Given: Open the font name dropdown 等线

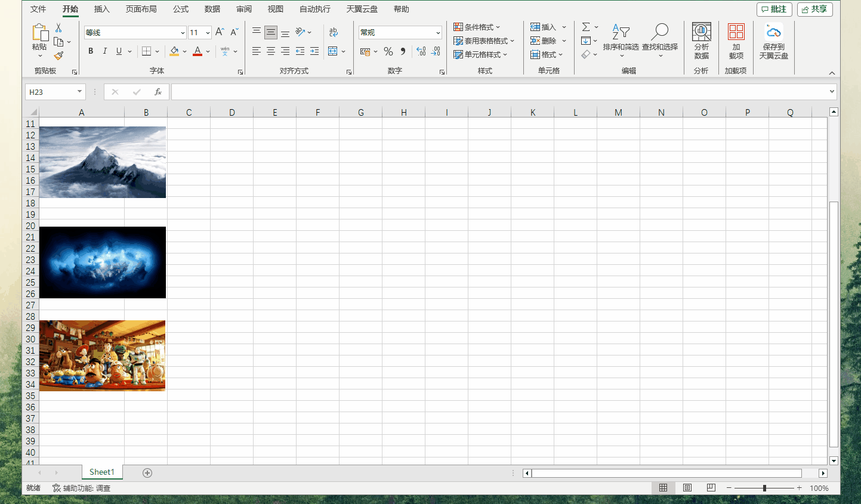Looking at the screenshot, I should point(183,33).
